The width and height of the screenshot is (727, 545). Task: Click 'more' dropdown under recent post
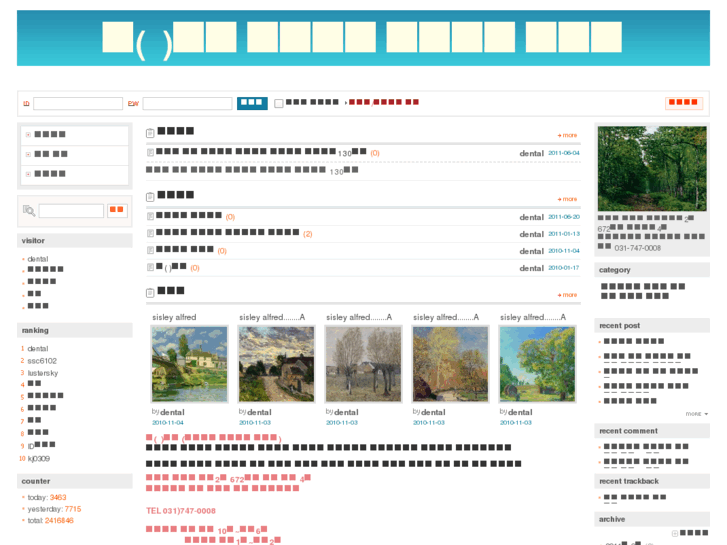pyautogui.click(x=697, y=414)
